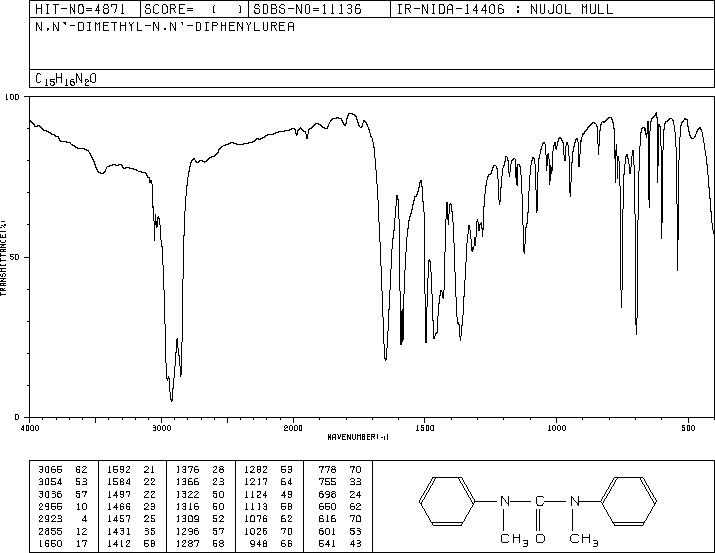Click the 2855 peak entry in table
Viewport: 715px width, 553px height.
[x=63, y=531]
